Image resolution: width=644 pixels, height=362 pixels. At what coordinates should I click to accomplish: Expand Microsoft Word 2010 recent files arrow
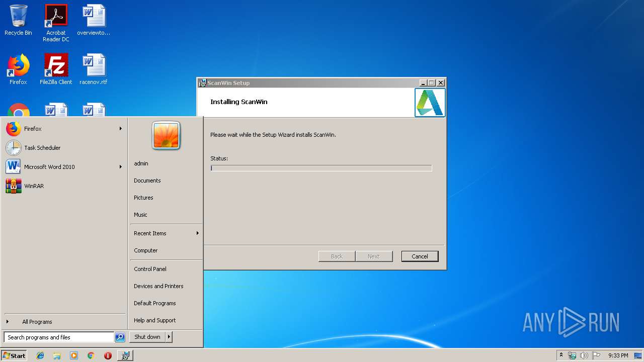click(x=120, y=167)
